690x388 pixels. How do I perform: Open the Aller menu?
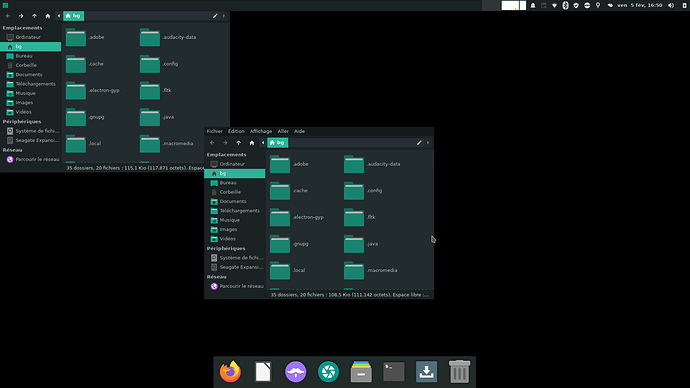[283, 131]
